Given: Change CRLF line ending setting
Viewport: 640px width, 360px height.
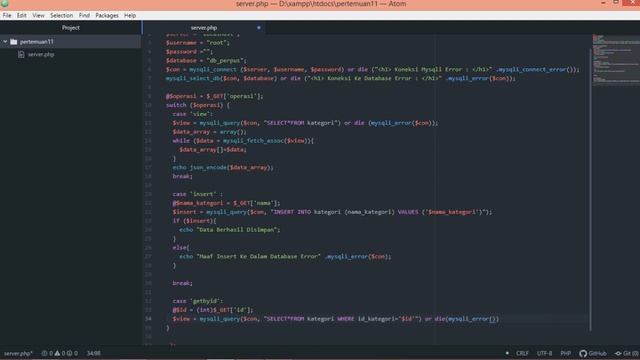Looking at the screenshot, I should pyautogui.click(x=522, y=353).
